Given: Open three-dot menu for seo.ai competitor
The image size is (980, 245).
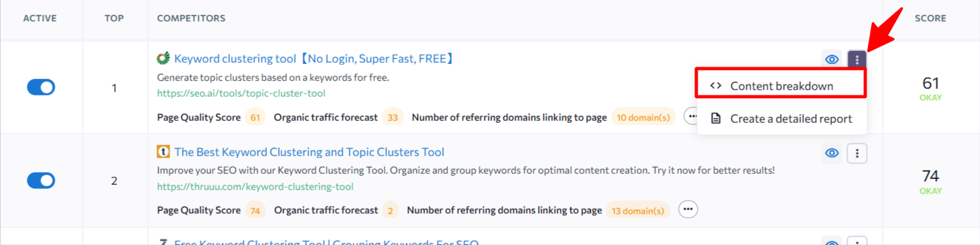Looking at the screenshot, I should [857, 59].
